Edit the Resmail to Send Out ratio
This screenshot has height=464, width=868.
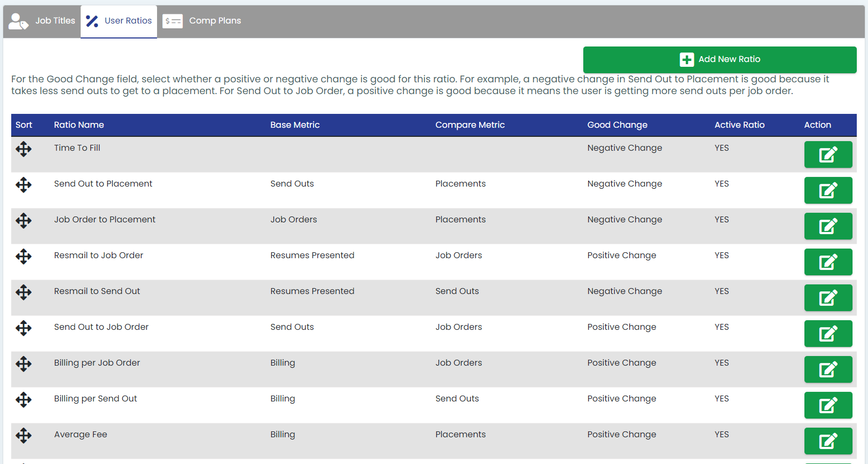[x=828, y=298]
